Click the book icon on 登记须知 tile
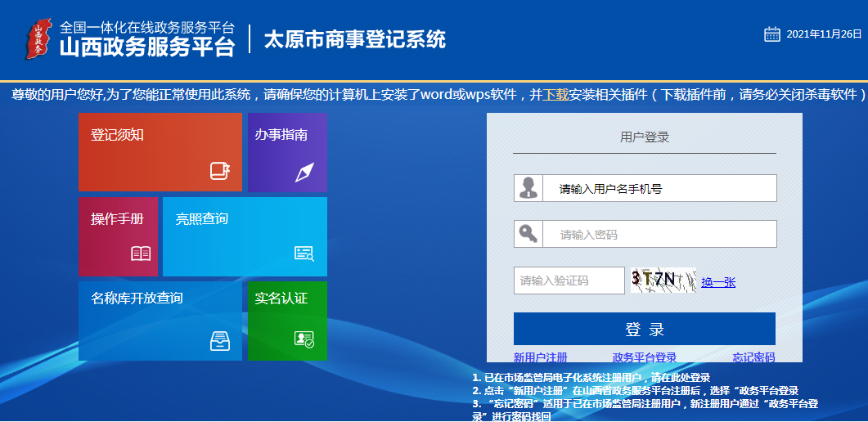 coord(220,171)
